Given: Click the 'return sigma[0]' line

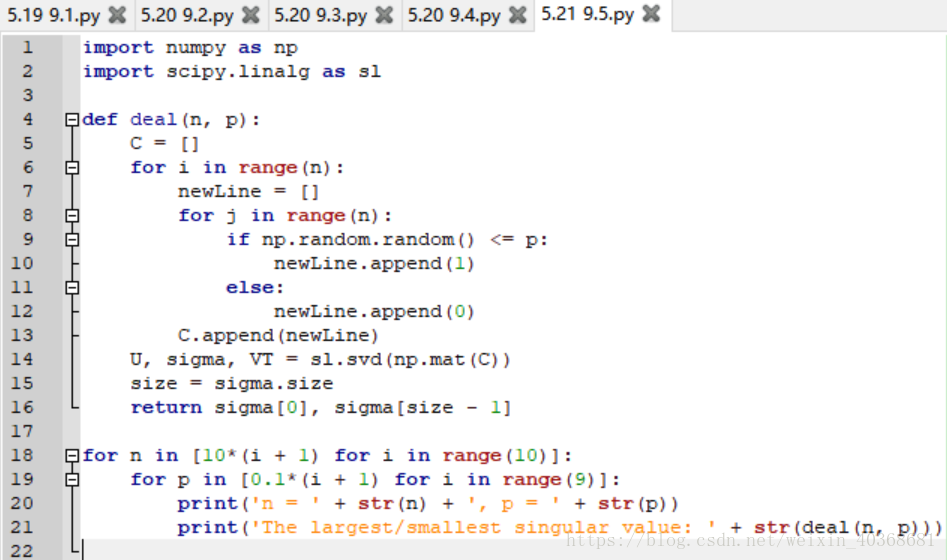Looking at the screenshot, I should point(321,408).
